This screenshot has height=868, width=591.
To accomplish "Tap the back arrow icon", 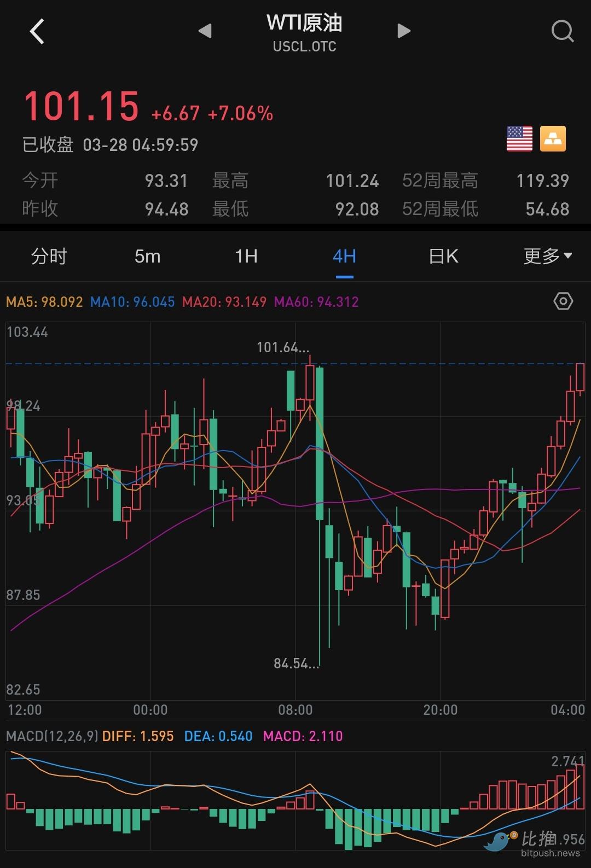I will (37, 32).
